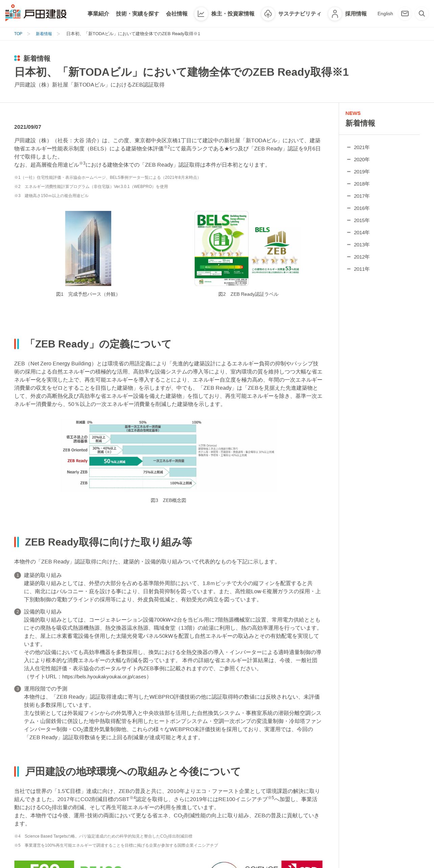Open the 2013年 news archive
434x868 pixels.
362,245
